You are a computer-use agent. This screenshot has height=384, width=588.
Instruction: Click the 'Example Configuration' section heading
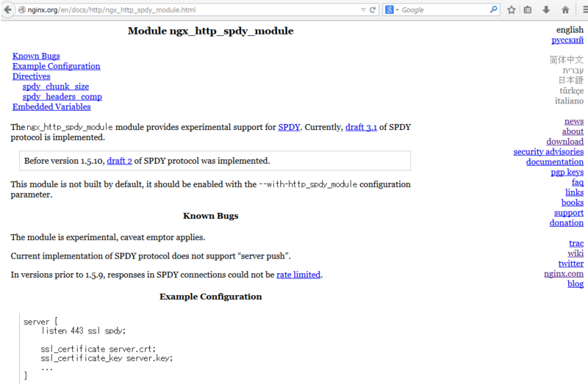click(210, 297)
